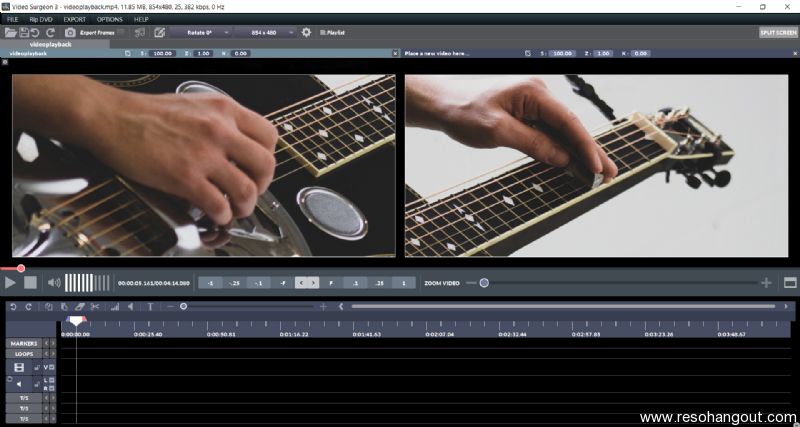The height and width of the screenshot is (427, 800).
Task: Select the scissors cut tool
Action: (x=94, y=307)
